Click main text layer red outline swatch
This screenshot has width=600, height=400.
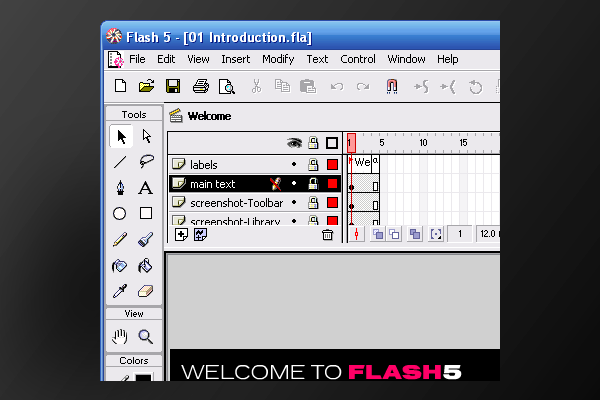tap(332, 183)
